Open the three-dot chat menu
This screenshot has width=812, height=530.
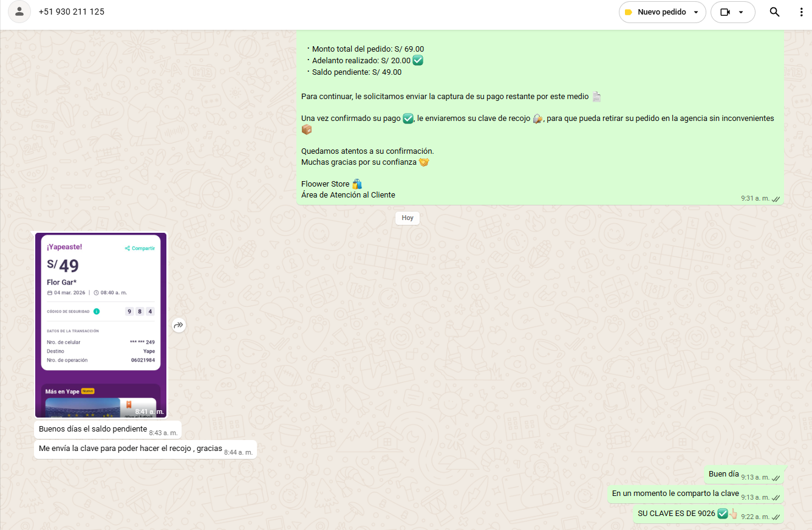(801, 12)
